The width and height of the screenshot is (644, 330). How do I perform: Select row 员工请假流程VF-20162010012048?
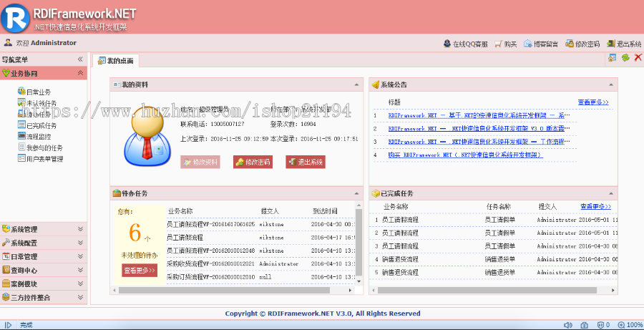(260, 251)
